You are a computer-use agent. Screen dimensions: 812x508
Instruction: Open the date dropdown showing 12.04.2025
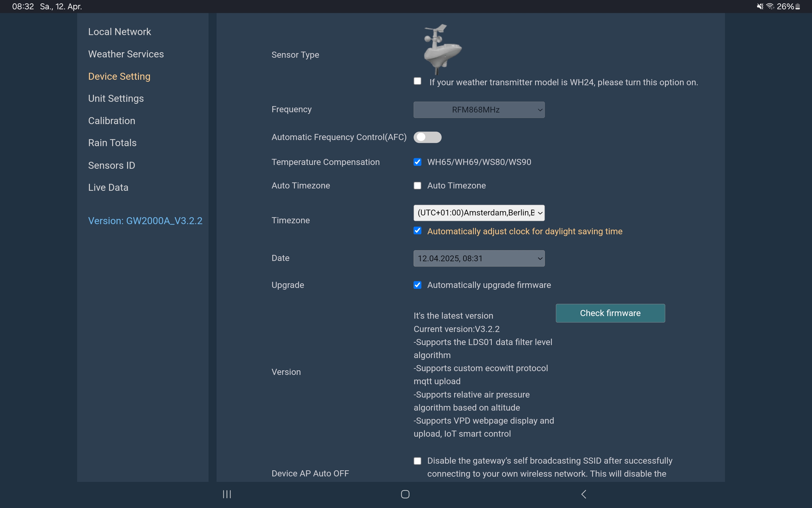[479, 258]
